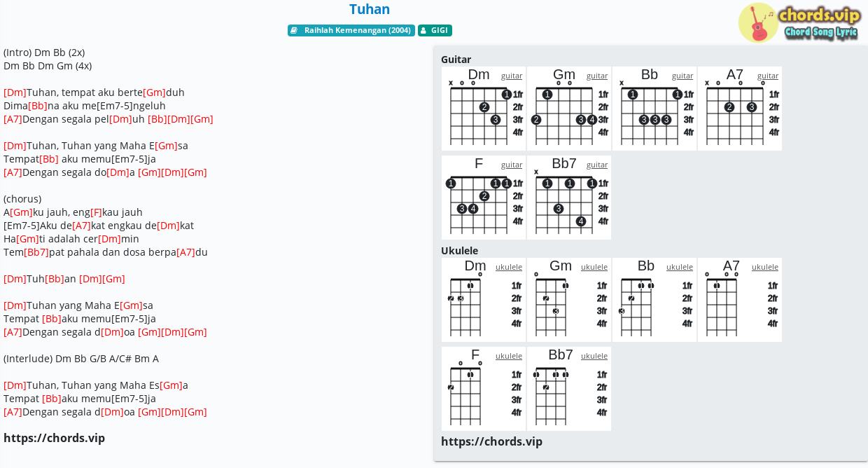Open the Bb7 guitar chord diagram
Screen dimensions: 868x468
[569, 198]
